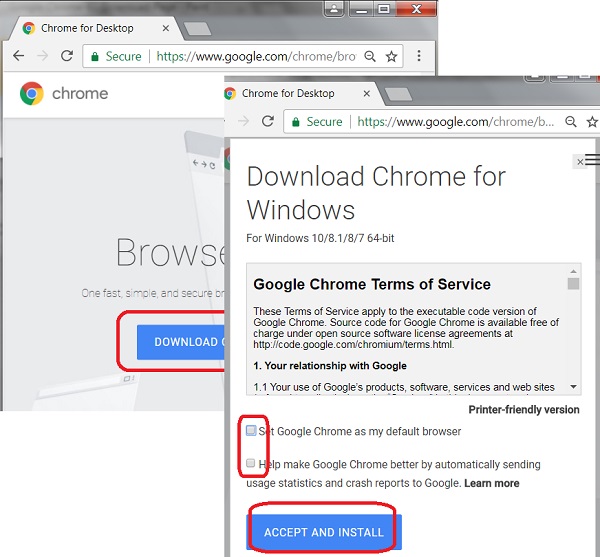Click 'Download Chrome for Windows' title
This screenshot has width=600, height=557.
click(376, 193)
